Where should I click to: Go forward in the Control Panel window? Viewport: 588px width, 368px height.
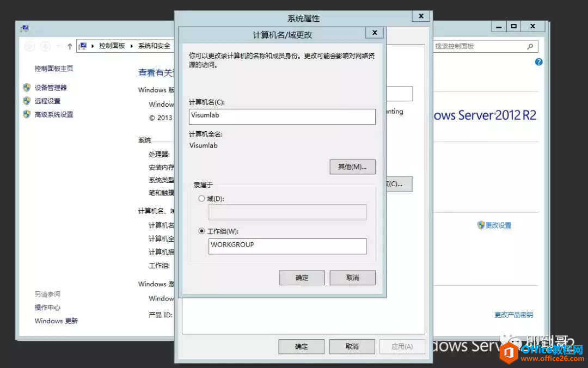pos(45,46)
